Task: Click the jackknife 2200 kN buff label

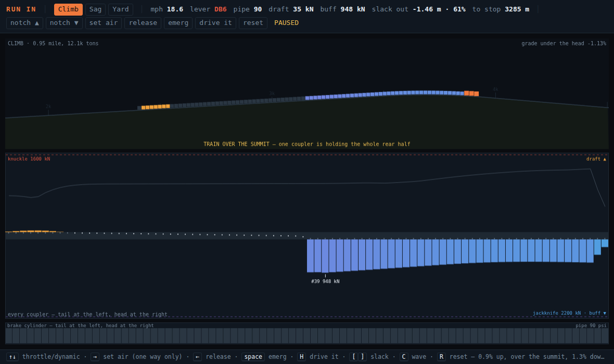Action: (569, 313)
